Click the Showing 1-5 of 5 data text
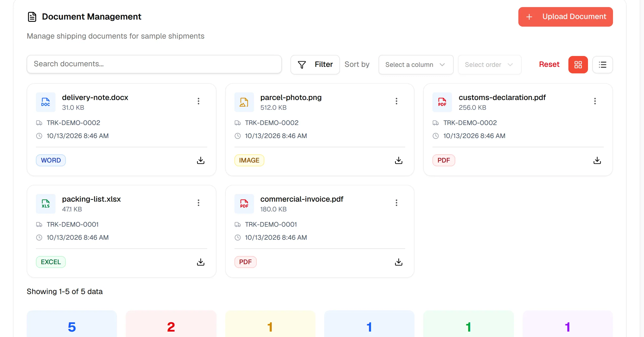The image size is (644, 337). [65, 292]
